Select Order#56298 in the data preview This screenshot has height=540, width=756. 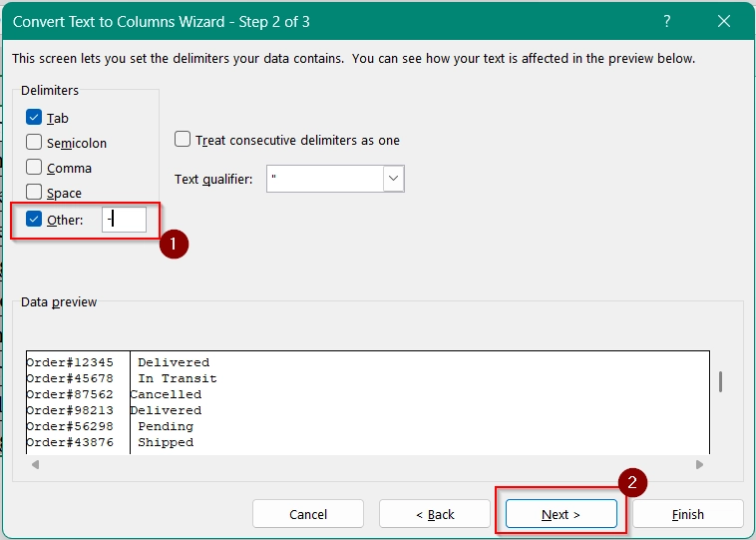[x=70, y=426]
